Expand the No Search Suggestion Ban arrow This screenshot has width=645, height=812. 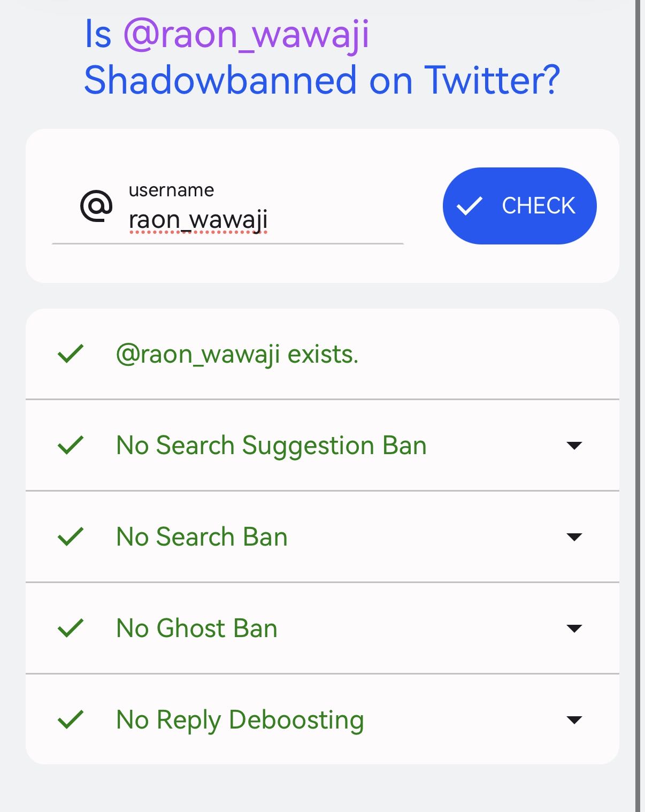574,446
